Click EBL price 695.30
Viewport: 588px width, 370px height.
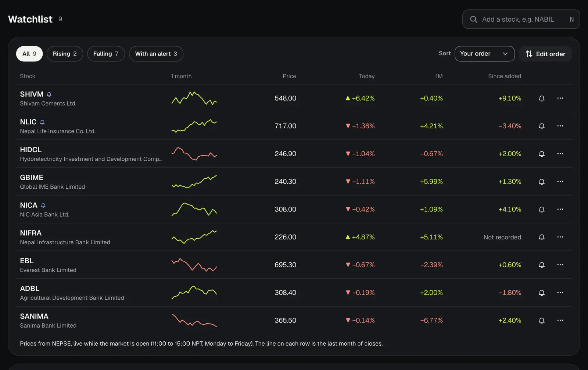pos(285,265)
